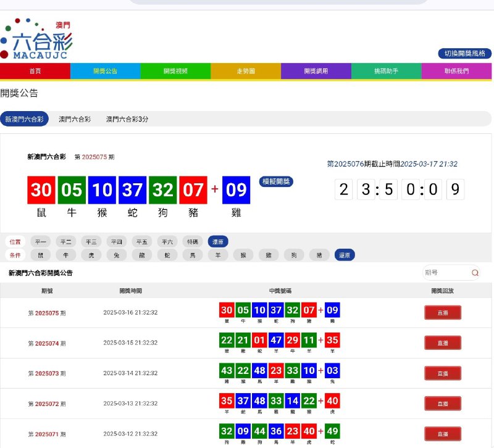The height and width of the screenshot is (448, 494).
Task: Click the search magnifier icon in 期号 box
Action: point(475,273)
